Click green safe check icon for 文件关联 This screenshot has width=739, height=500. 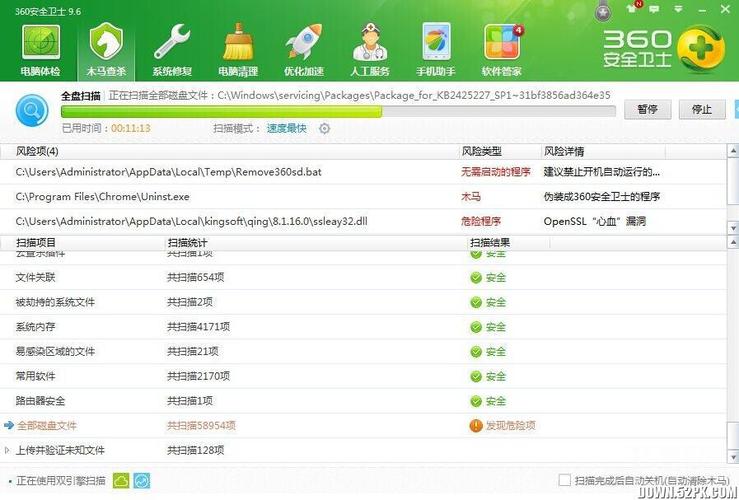pos(476,278)
